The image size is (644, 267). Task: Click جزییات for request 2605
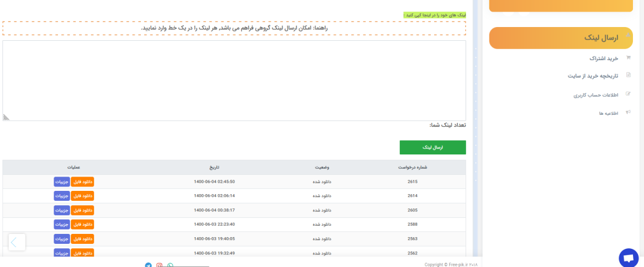coord(62,210)
